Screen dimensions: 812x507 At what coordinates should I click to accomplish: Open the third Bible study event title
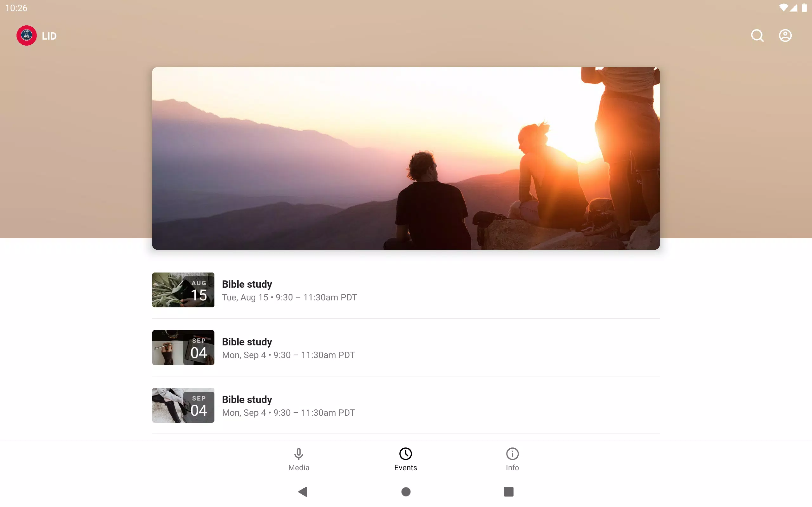click(x=247, y=399)
